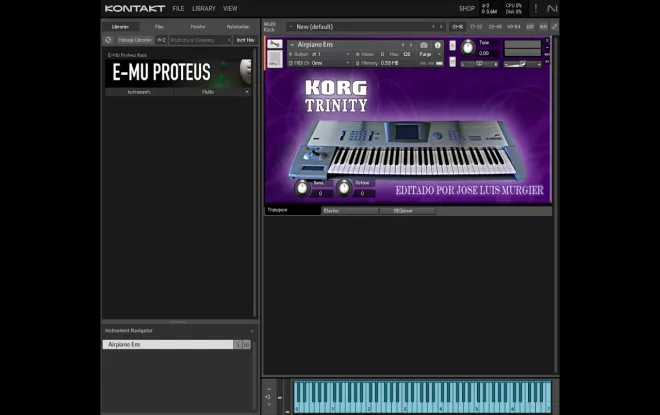
Task: Toggle the AUX sends button
Action: tap(543, 27)
